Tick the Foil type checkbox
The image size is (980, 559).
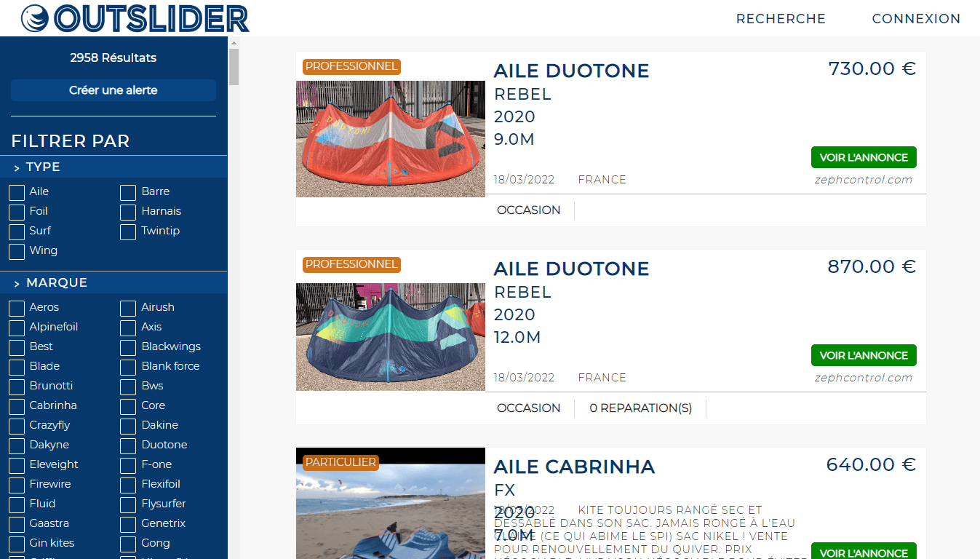(17, 212)
